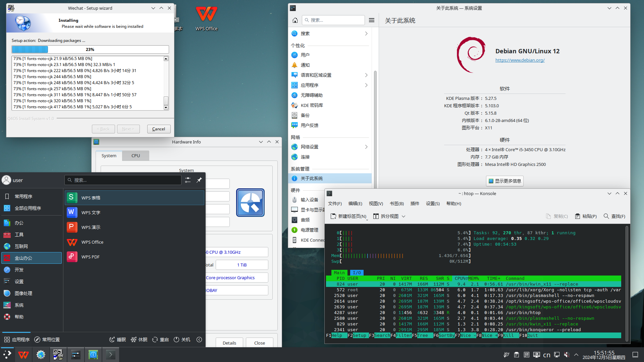Open the 拆分视图 dropdown arrow in Konsole
The image size is (644, 362).
coord(404,216)
